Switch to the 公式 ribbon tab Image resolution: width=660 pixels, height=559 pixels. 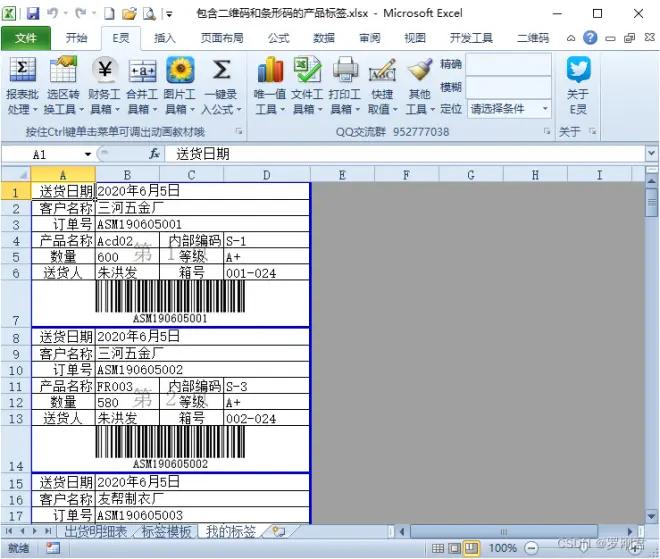tap(279, 38)
